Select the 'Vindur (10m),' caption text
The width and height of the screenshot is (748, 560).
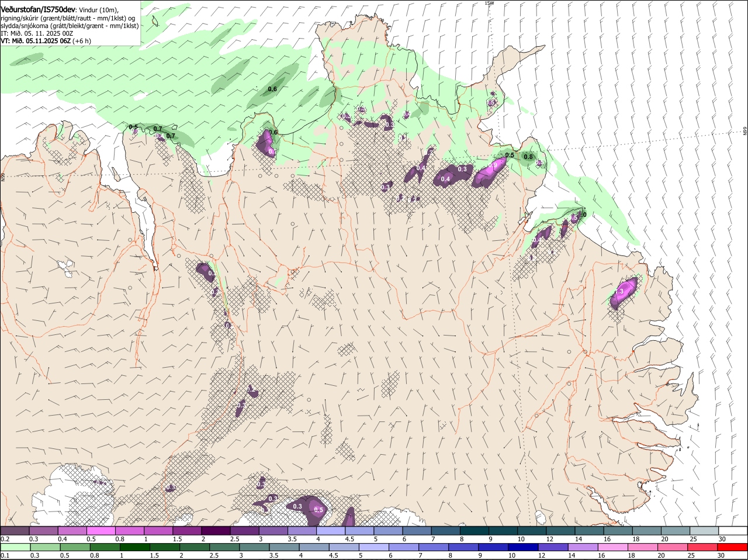98,10
